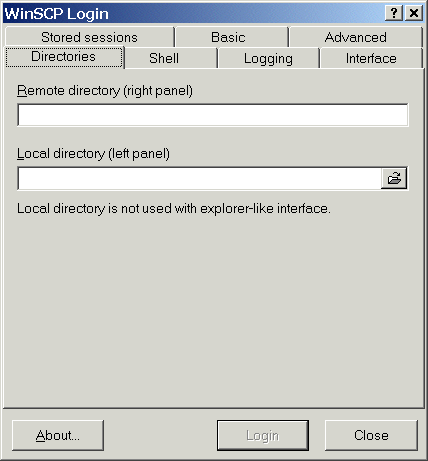Click the explorer-like interface note text

point(174,209)
